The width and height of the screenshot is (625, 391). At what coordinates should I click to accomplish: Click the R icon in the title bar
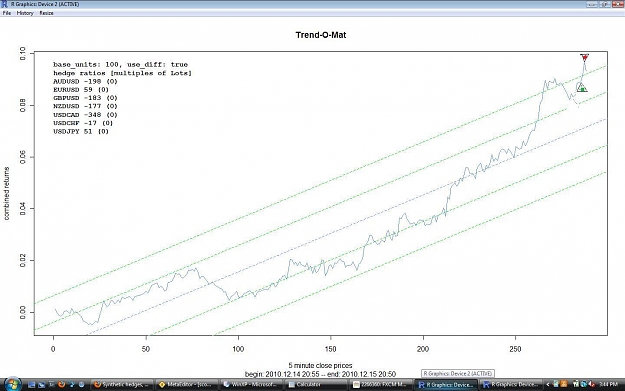pyautogui.click(x=4, y=4)
